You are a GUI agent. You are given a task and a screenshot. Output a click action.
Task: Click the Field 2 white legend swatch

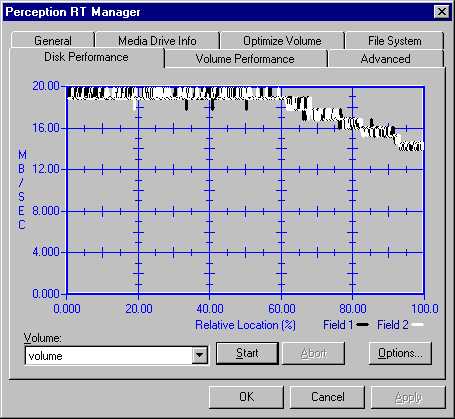pyautogui.click(x=418, y=324)
